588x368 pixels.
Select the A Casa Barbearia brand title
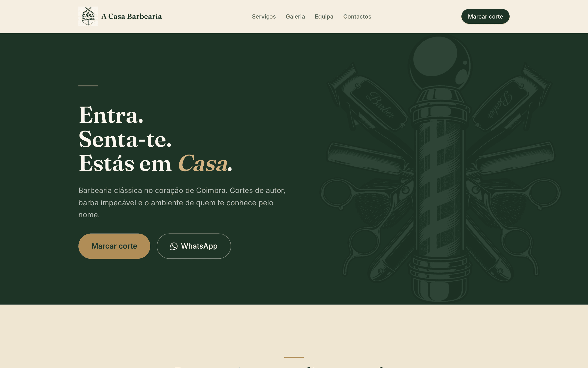[131, 16]
